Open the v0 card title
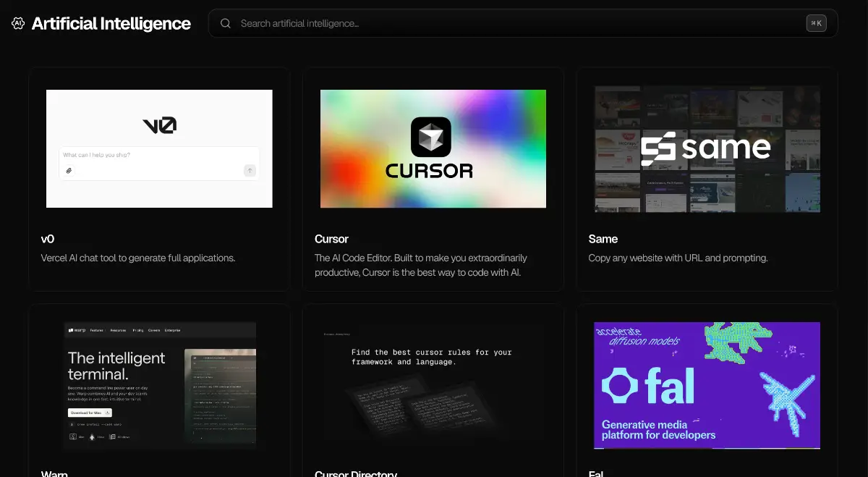The width and height of the screenshot is (868, 477). [x=48, y=239]
